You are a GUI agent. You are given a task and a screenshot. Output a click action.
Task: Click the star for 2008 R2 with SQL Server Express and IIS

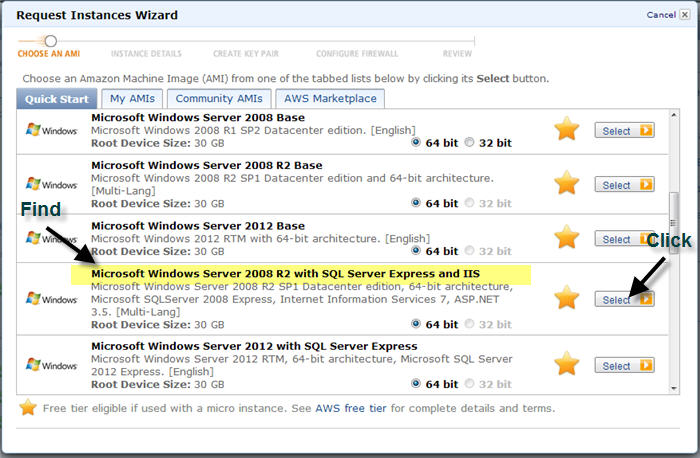coord(567,297)
